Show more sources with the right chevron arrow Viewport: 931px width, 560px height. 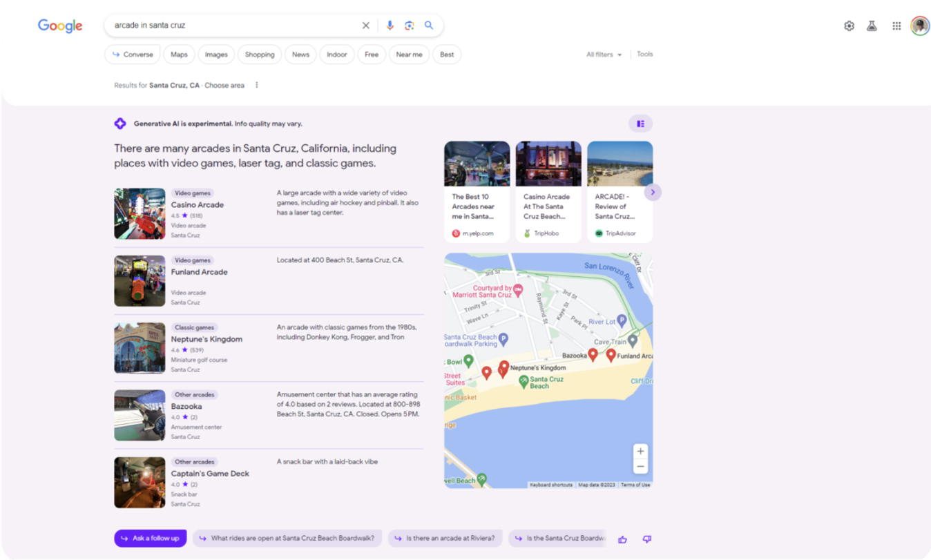[652, 192]
